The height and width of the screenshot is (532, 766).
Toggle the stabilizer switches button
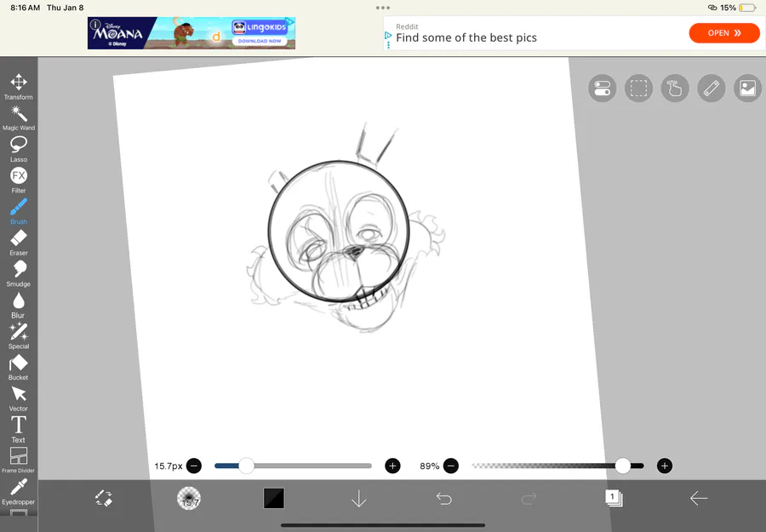click(603, 89)
